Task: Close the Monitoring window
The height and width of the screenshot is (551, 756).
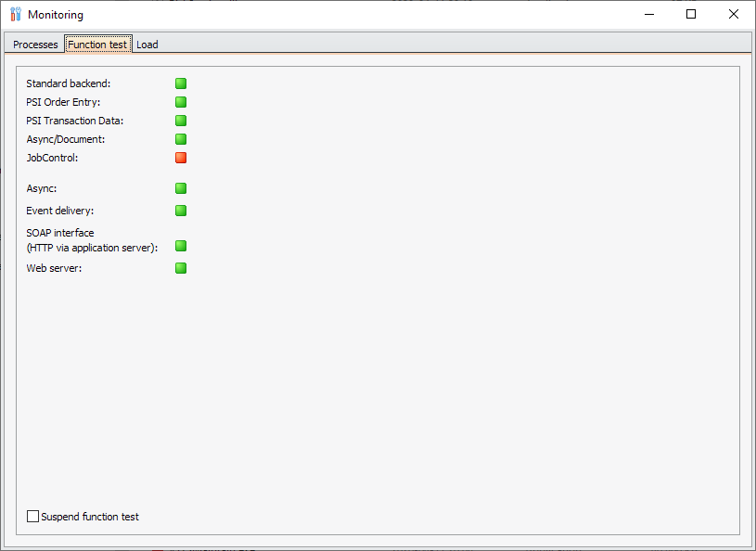Action: pyautogui.click(x=734, y=14)
